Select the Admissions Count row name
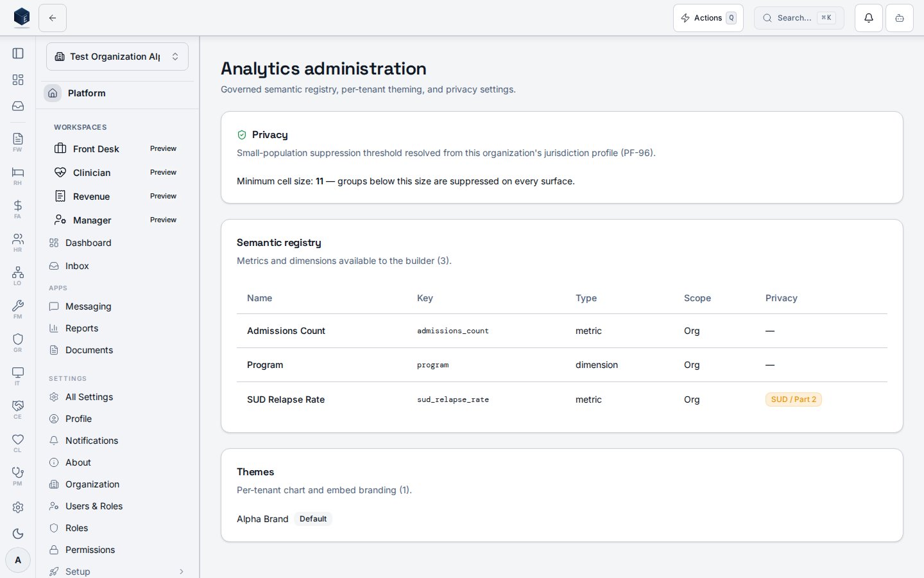This screenshot has width=924, height=578. [286, 331]
